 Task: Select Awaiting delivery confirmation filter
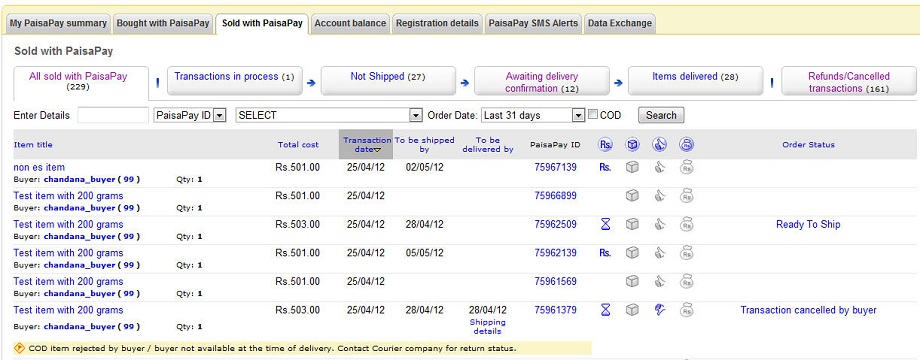click(542, 81)
